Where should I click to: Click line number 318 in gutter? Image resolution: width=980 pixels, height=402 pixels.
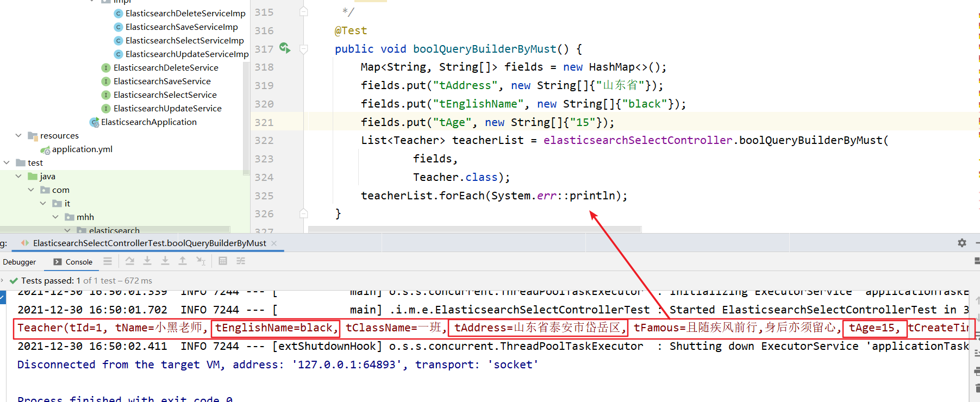pyautogui.click(x=264, y=67)
